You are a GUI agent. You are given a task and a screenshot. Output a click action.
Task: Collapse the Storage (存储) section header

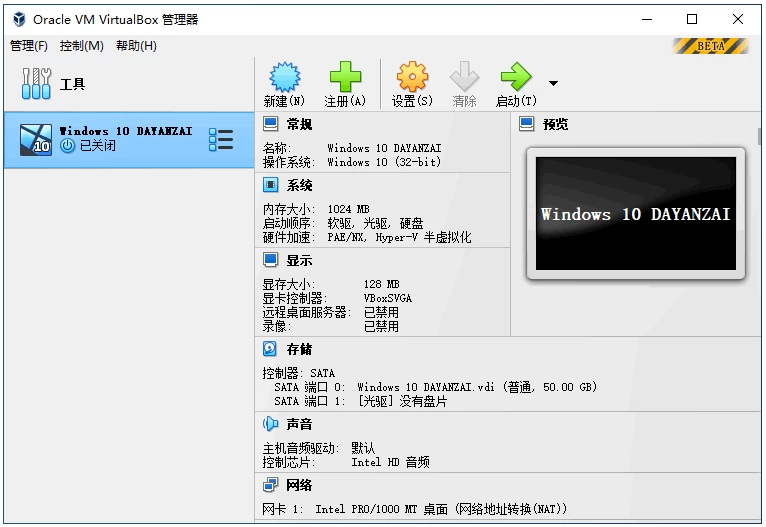(299, 349)
